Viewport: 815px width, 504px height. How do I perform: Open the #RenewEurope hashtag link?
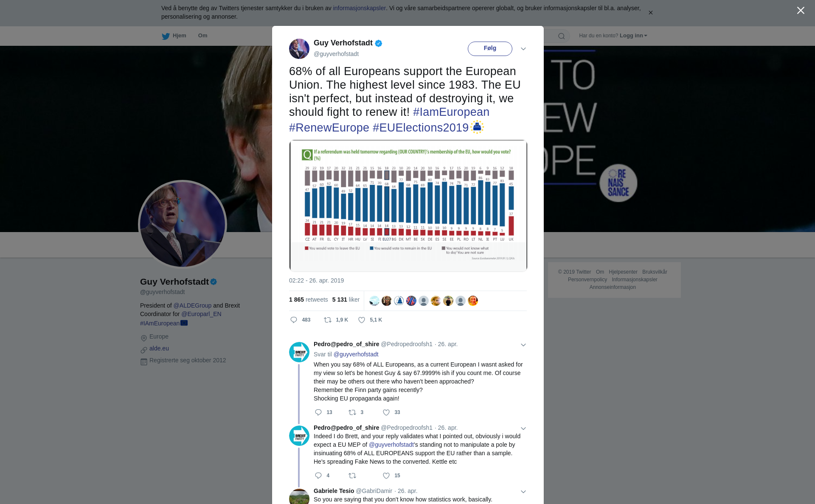329,128
